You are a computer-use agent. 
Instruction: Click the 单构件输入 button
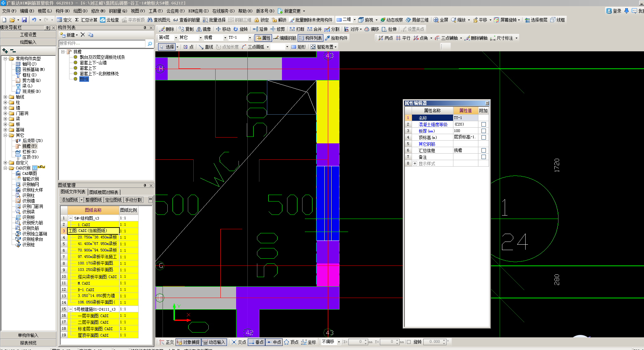point(28,335)
